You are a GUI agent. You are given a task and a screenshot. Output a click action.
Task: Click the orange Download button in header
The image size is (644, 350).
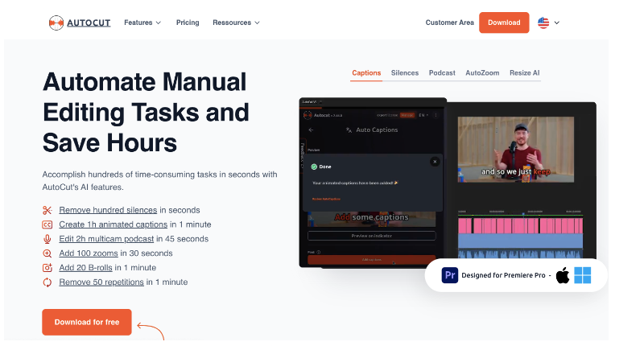pos(504,23)
